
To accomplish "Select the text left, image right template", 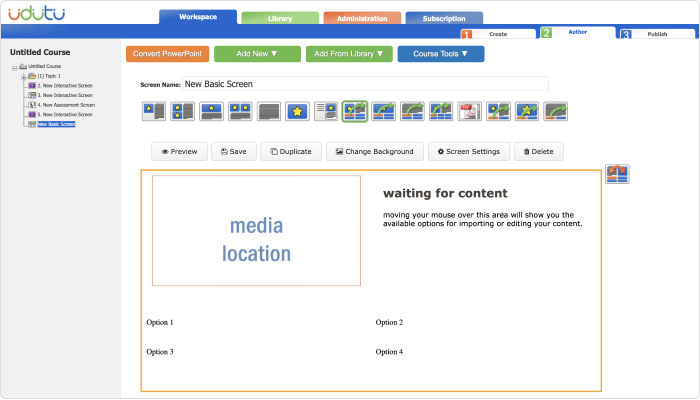I will tap(326, 111).
